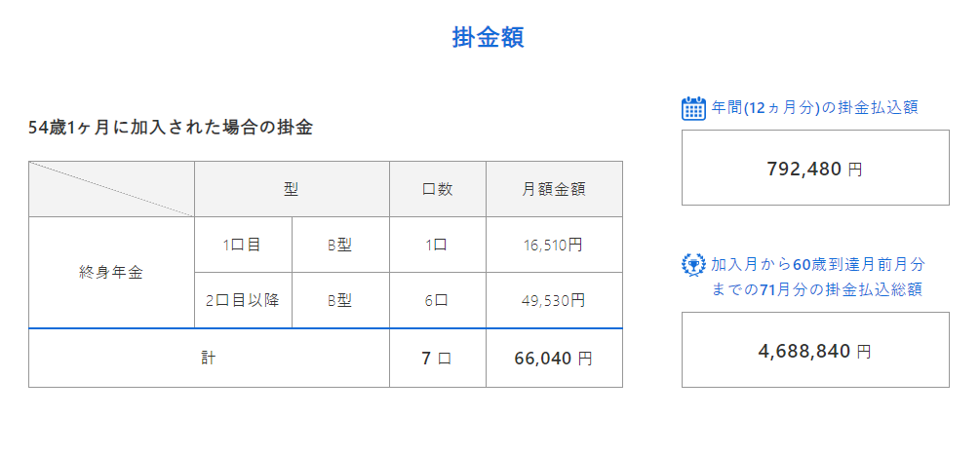Click the 2口目以降 table cell
This screenshot has height=455, width=980.
243,300
